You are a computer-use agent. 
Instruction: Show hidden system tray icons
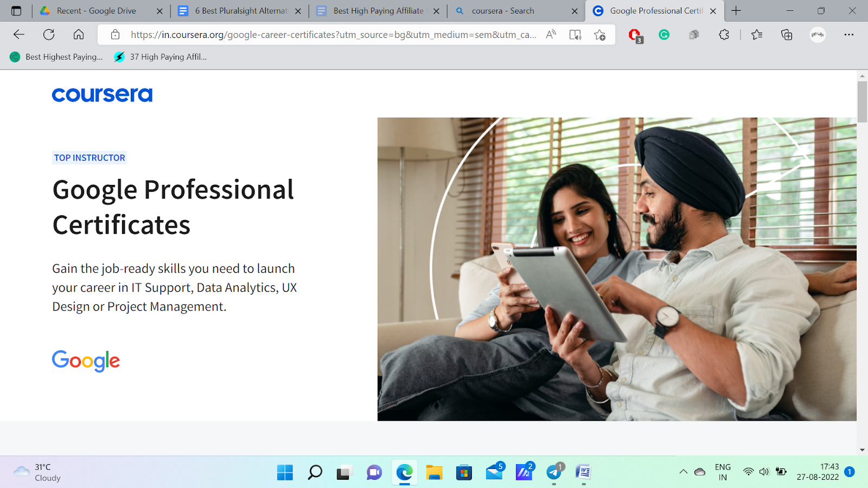(683, 472)
